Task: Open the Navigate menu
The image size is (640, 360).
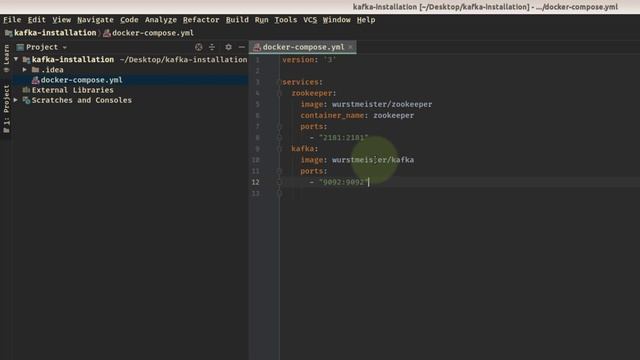Action: coord(96,20)
